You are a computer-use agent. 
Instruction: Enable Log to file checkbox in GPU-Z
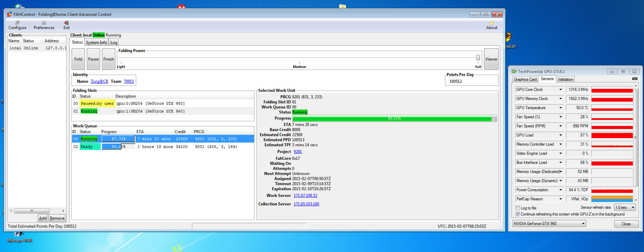[x=518, y=208]
